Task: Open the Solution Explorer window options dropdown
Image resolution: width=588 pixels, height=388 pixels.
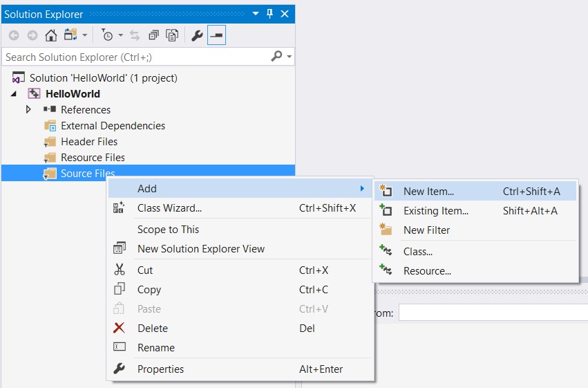Action: point(256,14)
